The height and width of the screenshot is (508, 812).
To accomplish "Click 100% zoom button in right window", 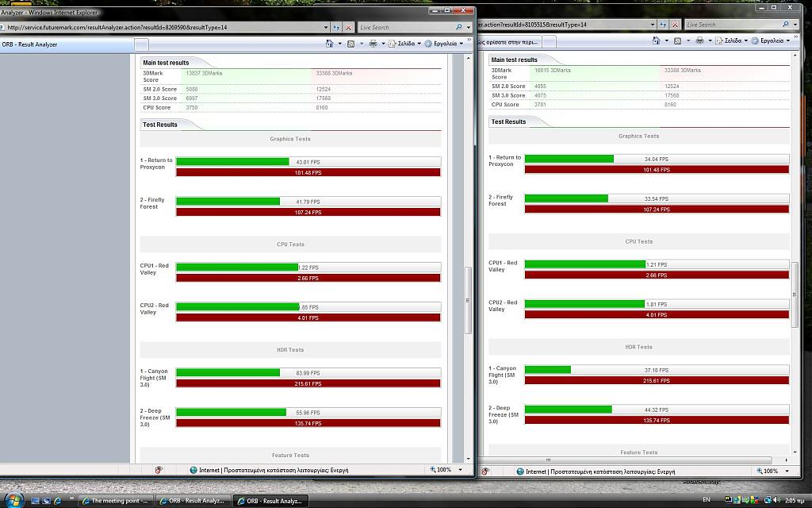I will click(768, 471).
